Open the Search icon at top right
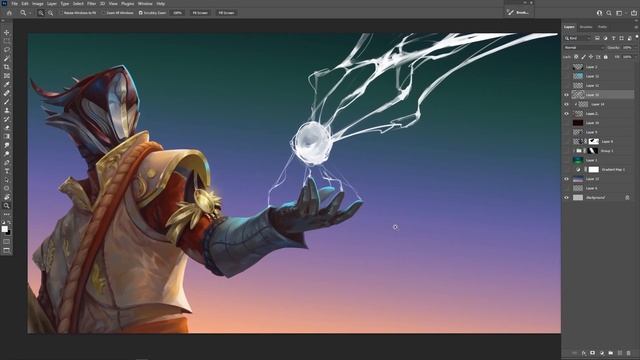 click(609, 13)
